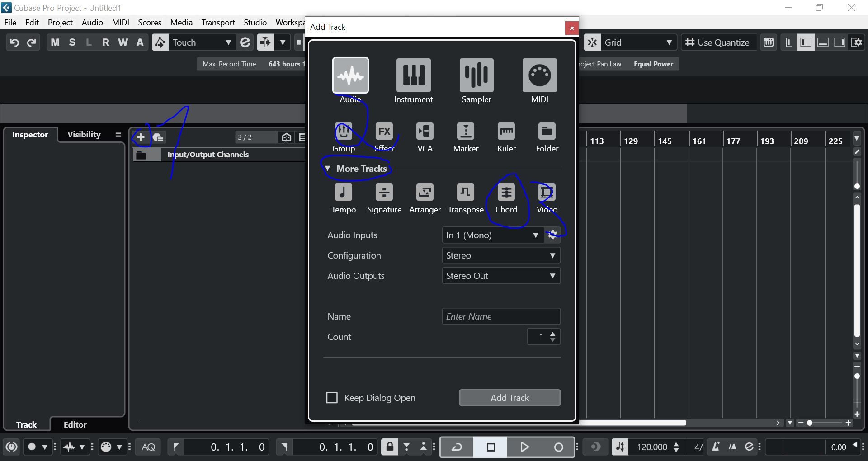The height and width of the screenshot is (461, 868).
Task: Toggle Mute all button M
Action: pos(55,42)
